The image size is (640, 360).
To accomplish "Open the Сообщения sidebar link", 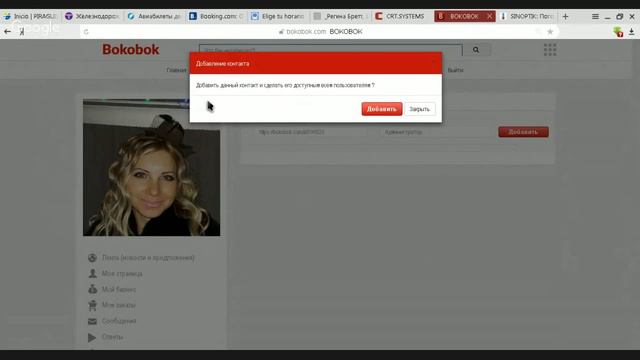I will point(119,321).
